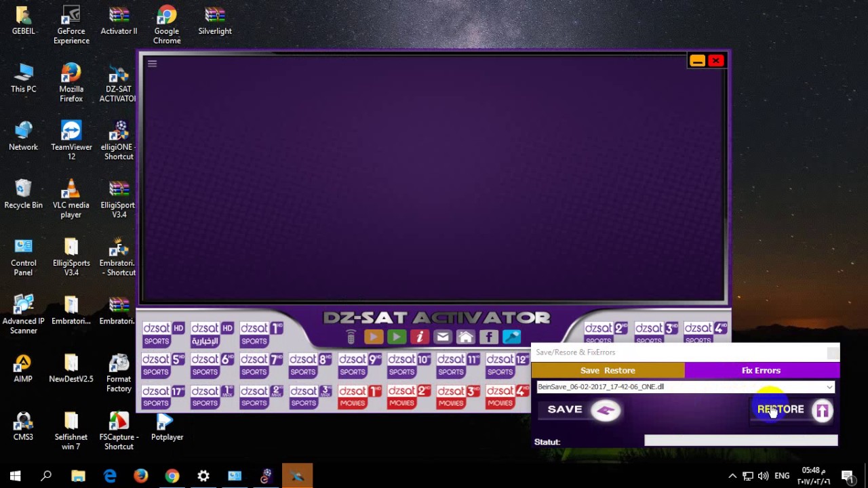The image size is (868, 488).
Task: Click the ENG language indicator
Action: pyautogui.click(x=782, y=476)
